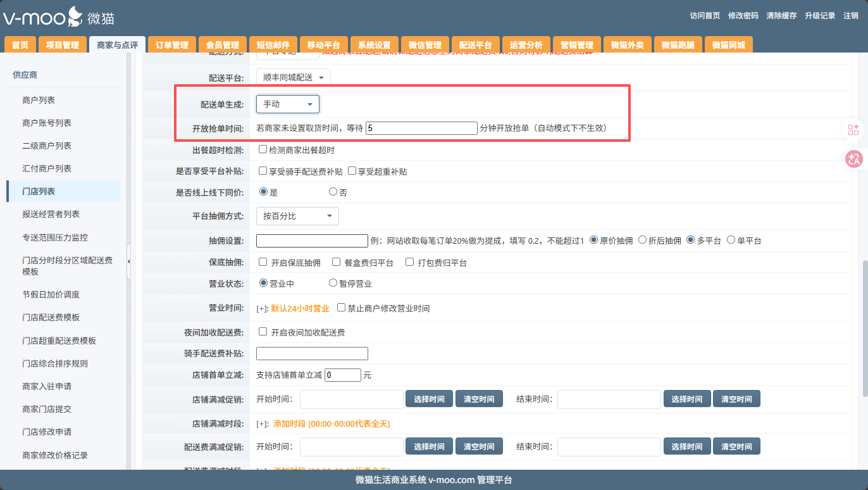Click the 清除缓存 link in the header

click(x=781, y=16)
